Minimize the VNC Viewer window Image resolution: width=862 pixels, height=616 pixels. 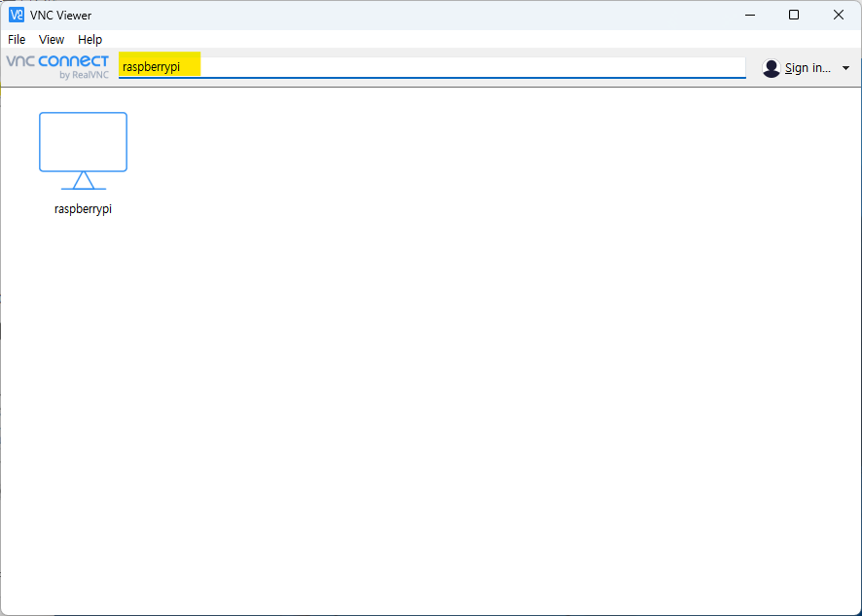pos(750,15)
